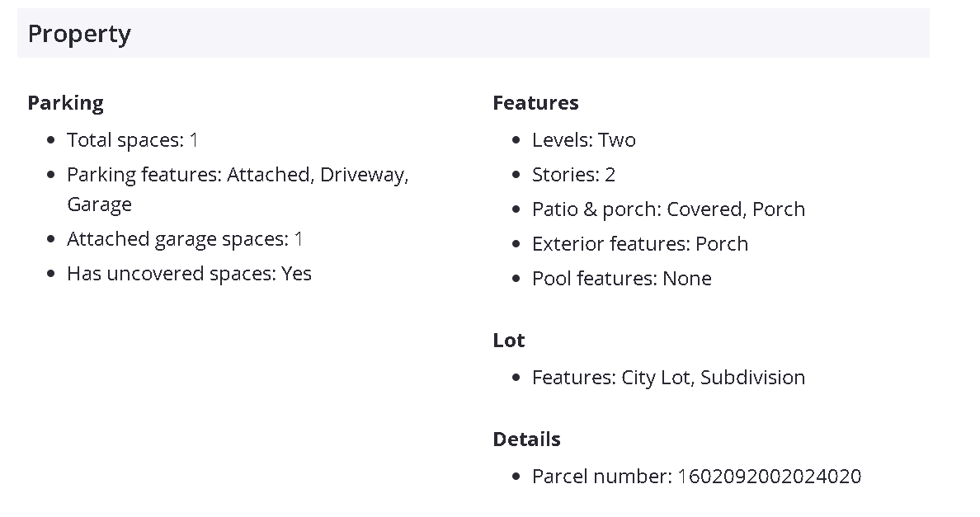980x517 pixels.
Task: Click the word Garage on the wrapped line
Action: (x=99, y=204)
